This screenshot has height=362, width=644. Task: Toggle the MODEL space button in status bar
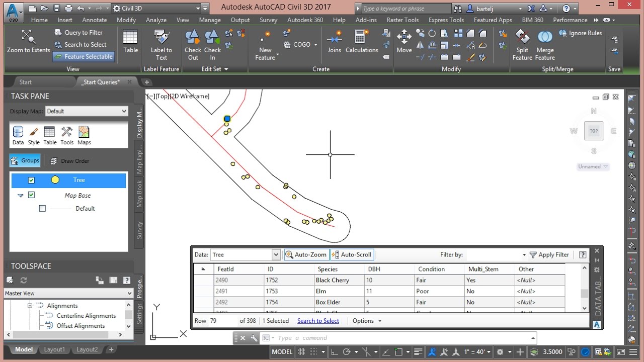[282, 352]
